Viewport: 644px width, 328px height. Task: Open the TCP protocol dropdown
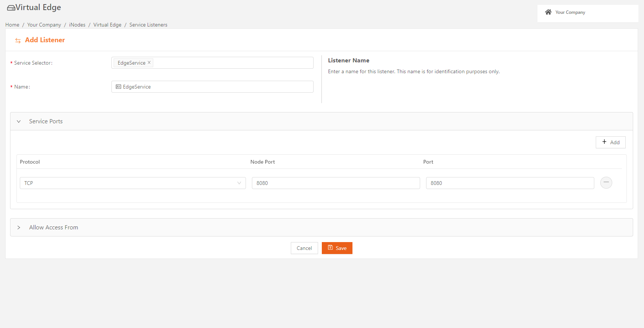click(133, 183)
